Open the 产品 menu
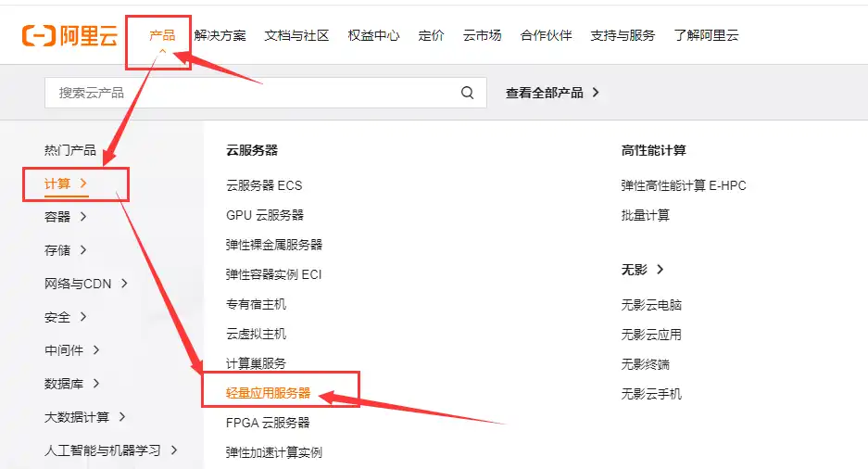The height and width of the screenshot is (469, 868). [x=161, y=35]
